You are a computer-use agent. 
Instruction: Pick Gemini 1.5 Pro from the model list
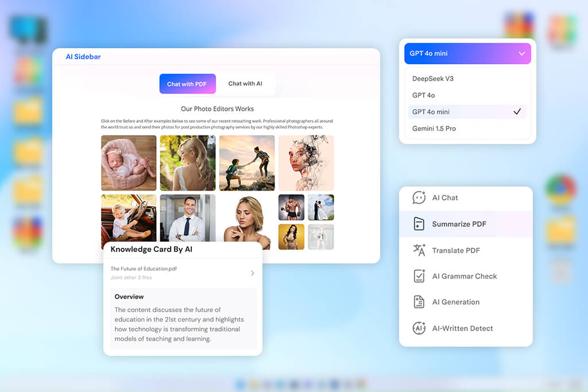[467, 128]
